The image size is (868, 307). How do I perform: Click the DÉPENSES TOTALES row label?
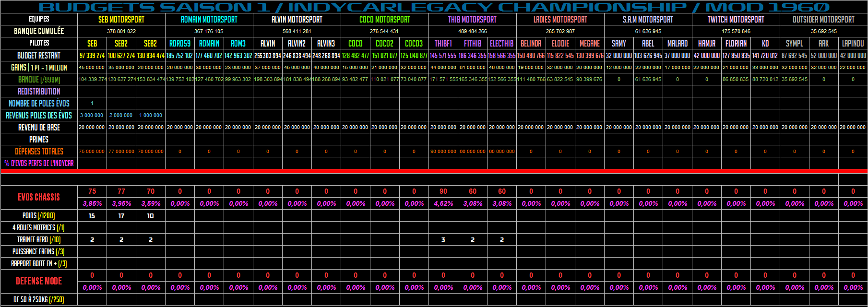39,151
